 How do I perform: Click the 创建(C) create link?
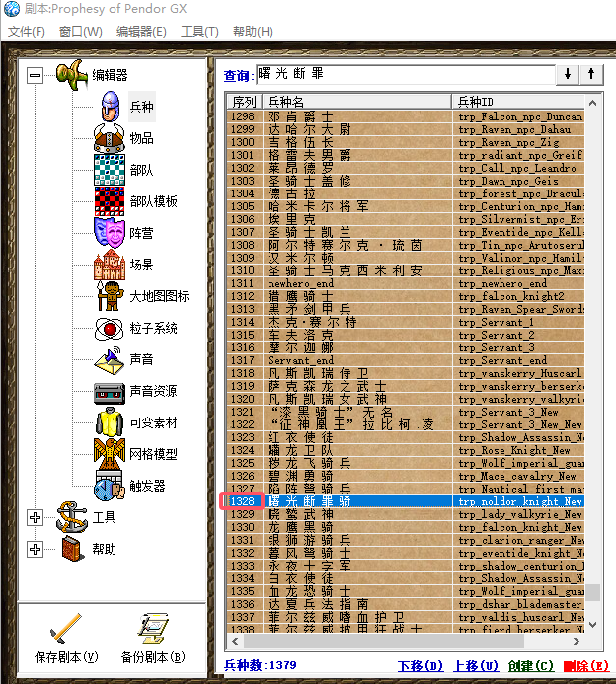coord(531,666)
